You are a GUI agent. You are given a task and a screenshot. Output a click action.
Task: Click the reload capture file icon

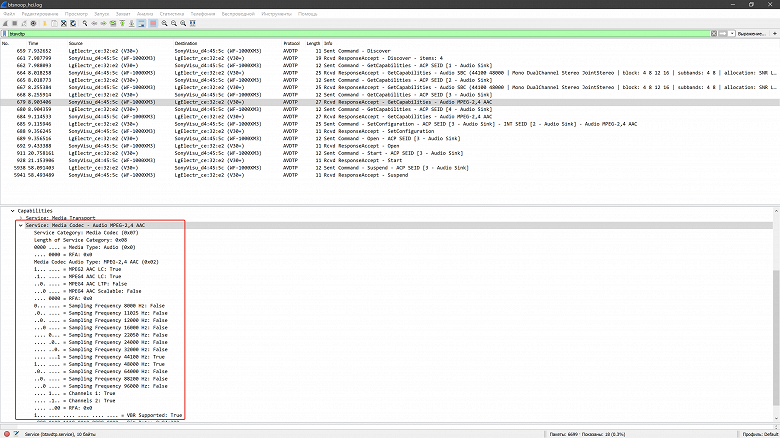(x=73, y=23)
